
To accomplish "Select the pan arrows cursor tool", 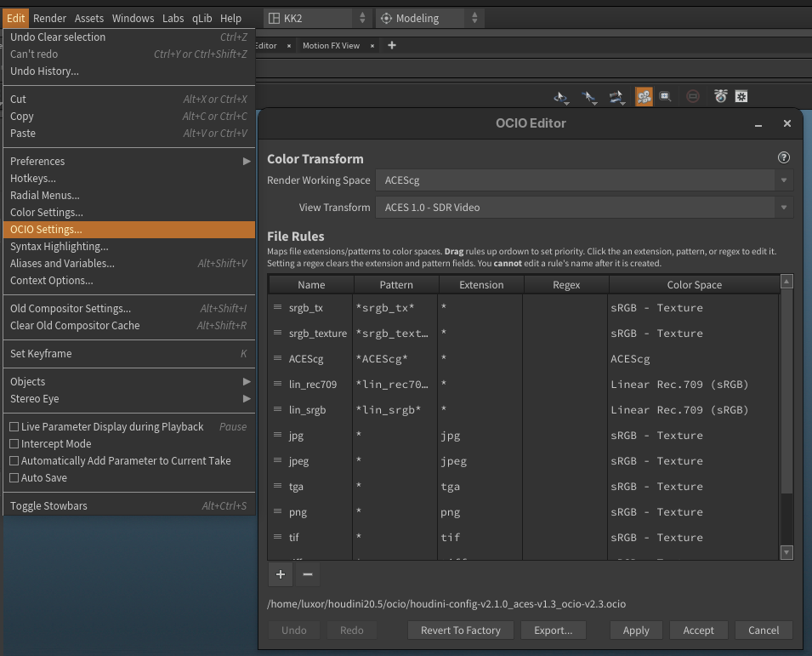I will click(588, 97).
